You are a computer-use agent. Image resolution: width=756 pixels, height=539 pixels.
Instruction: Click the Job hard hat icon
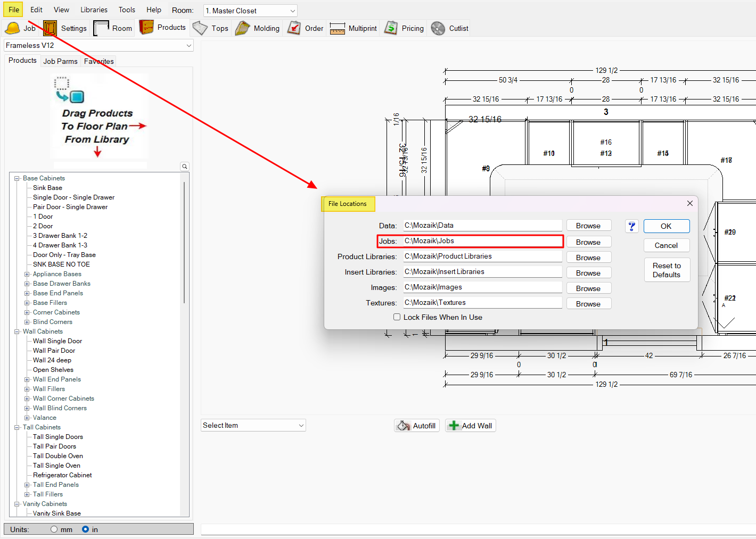pyautogui.click(x=13, y=28)
